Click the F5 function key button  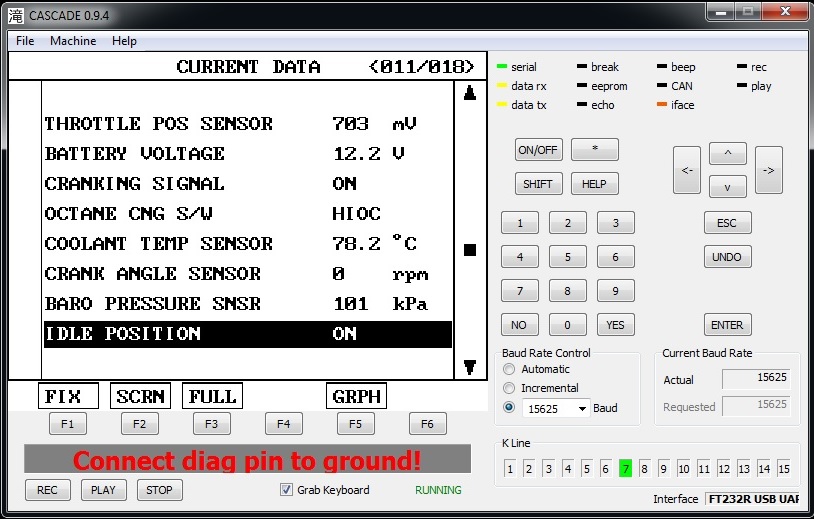click(356, 424)
